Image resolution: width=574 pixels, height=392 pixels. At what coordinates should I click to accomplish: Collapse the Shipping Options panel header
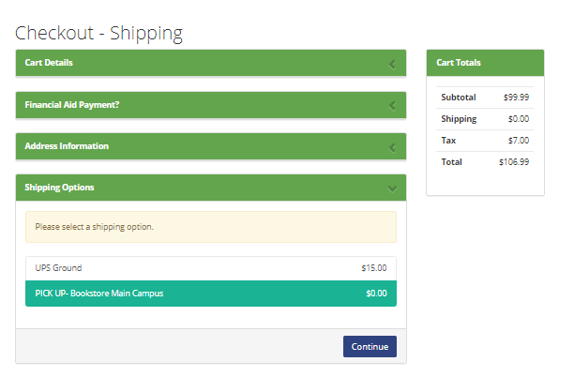click(211, 188)
